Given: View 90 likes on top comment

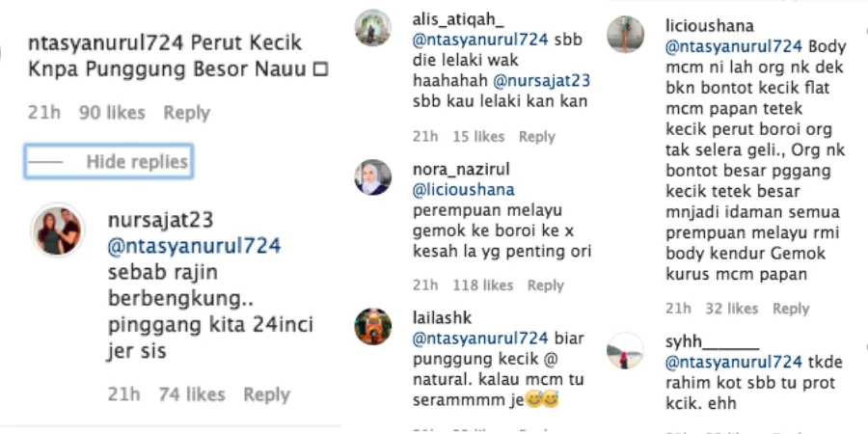Looking at the screenshot, I should [x=112, y=113].
